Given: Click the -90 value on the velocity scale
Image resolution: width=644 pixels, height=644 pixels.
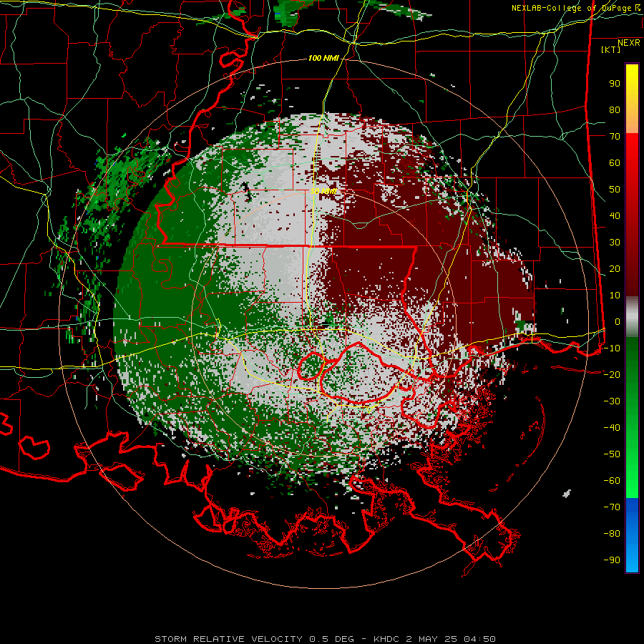Looking at the screenshot, I should (x=612, y=560).
